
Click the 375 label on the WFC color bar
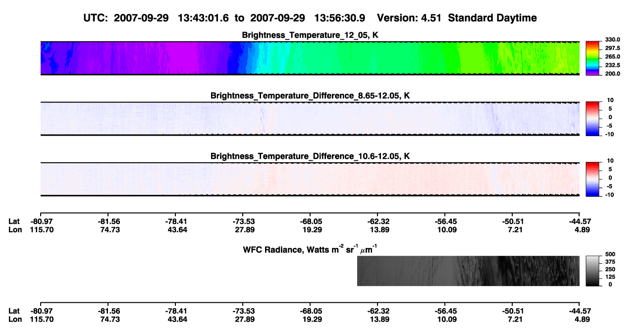coord(610,262)
